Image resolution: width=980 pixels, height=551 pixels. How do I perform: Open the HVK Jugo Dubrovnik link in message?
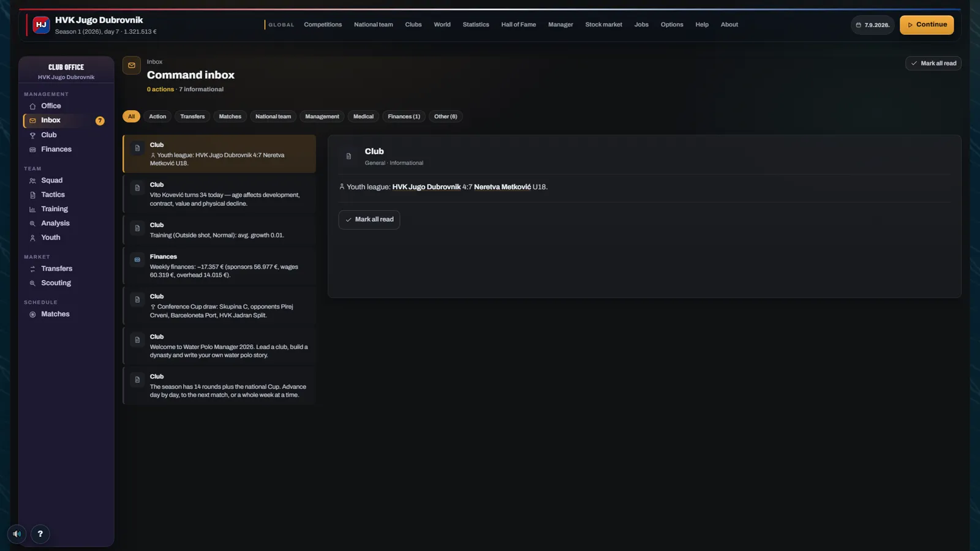[x=426, y=187]
